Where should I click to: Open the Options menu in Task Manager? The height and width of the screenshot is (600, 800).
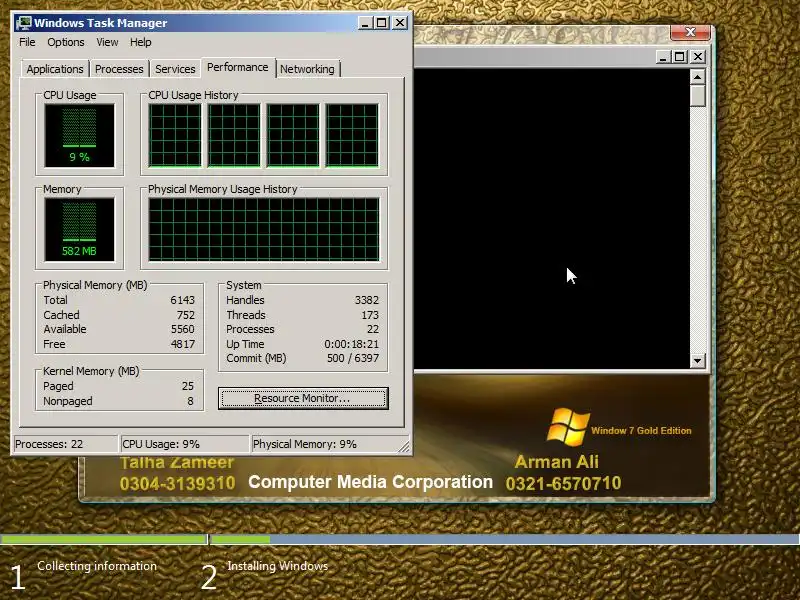(66, 42)
